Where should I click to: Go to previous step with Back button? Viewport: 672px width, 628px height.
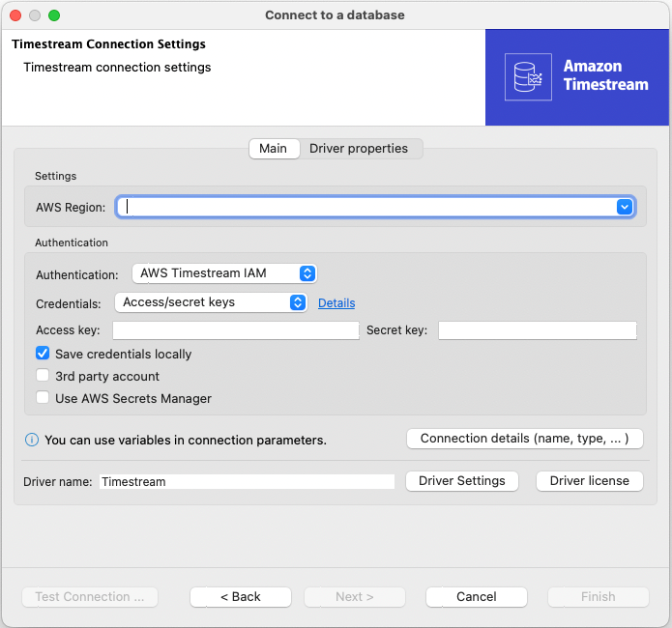point(240,597)
